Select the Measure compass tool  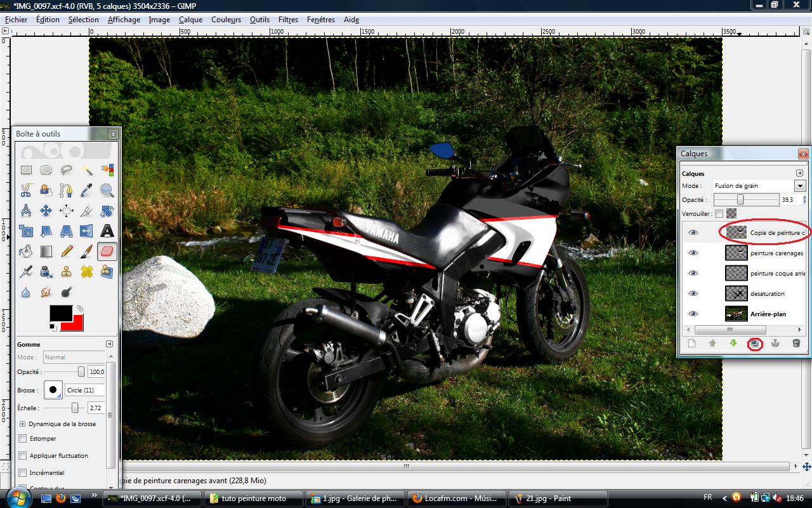pos(26,211)
